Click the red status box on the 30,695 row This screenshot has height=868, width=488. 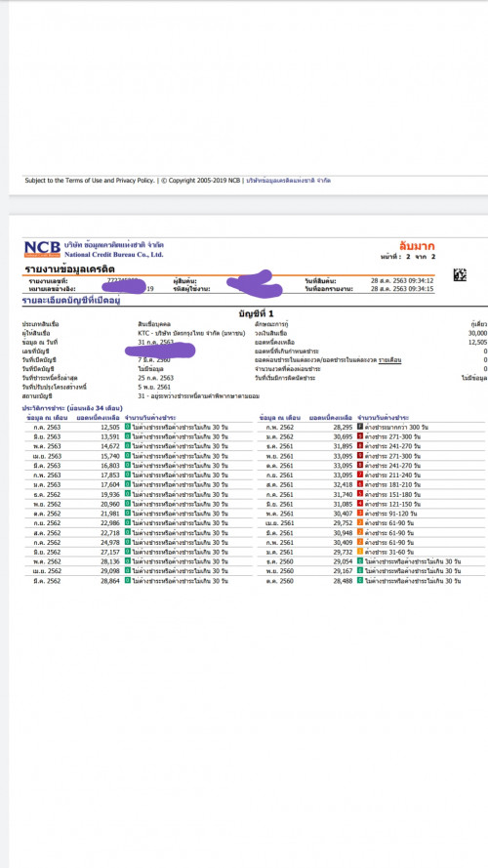tap(359, 436)
